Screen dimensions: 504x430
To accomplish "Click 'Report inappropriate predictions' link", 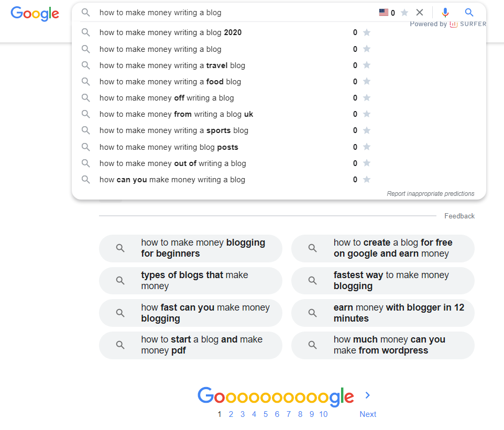I will point(430,194).
